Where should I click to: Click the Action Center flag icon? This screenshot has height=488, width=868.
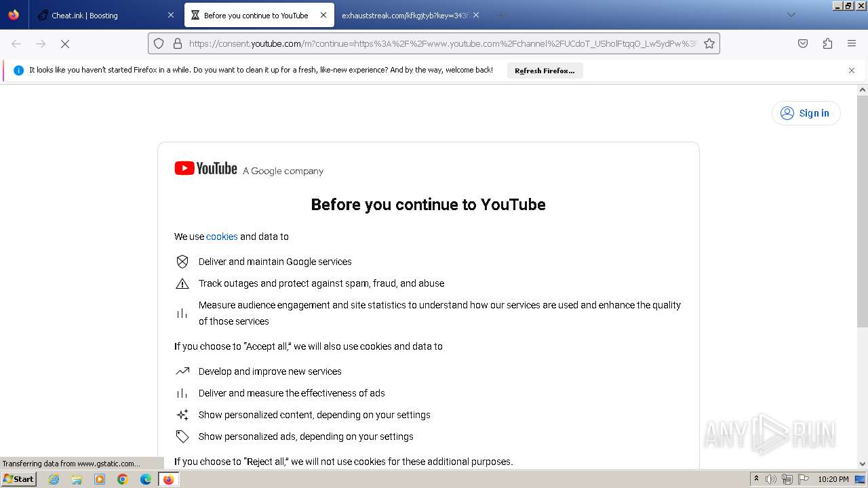803,479
